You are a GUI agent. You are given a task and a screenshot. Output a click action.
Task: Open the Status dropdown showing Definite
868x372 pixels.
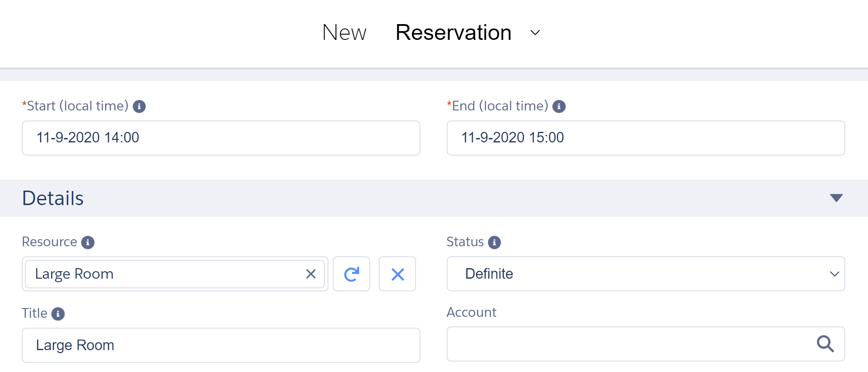(646, 274)
